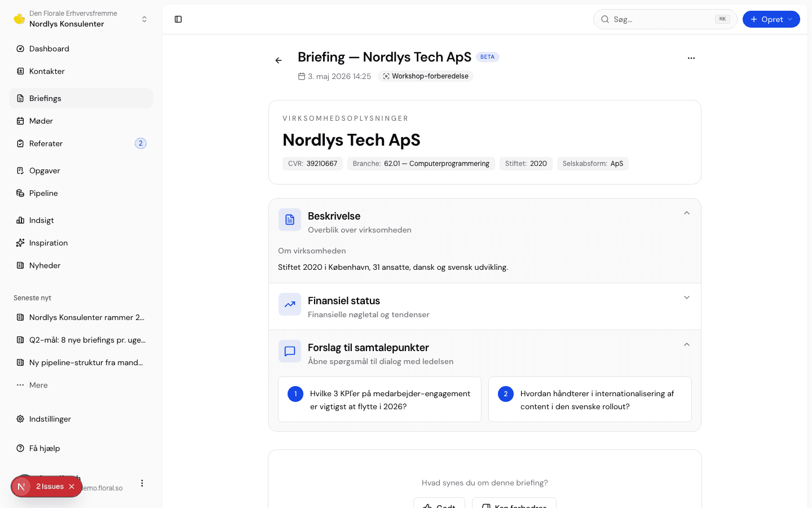Select the Briefings sidebar item
Screen dimensions: 812x508
point(81,98)
